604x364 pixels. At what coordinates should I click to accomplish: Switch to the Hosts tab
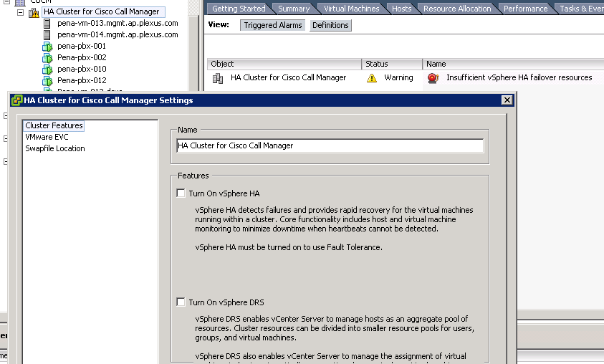pos(401,9)
